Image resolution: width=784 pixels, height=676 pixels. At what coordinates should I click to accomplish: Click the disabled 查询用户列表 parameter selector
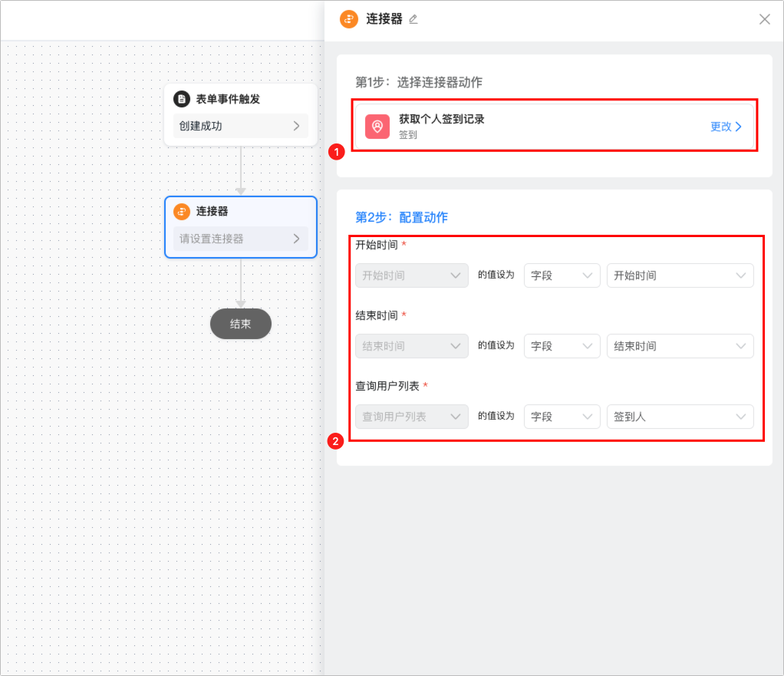(x=411, y=417)
